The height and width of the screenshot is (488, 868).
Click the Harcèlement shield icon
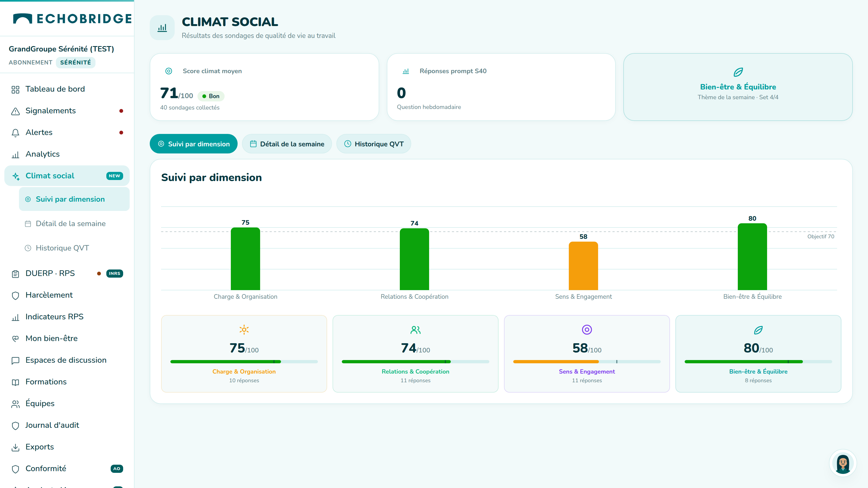tap(15, 295)
